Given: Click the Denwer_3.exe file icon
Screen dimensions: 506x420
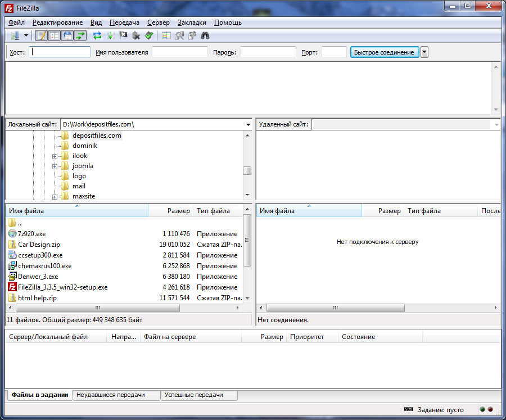Looking at the screenshot, I should pyautogui.click(x=12, y=276).
